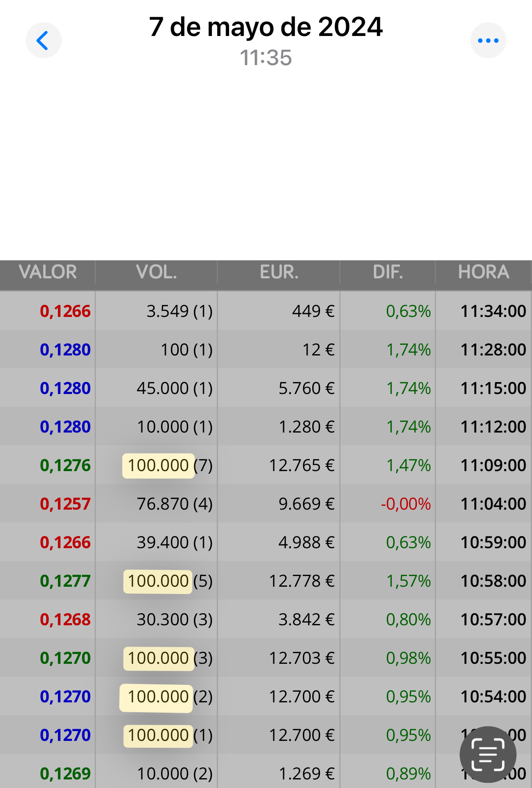This screenshot has height=788, width=532.
Task: Tap the 0,1257 red value cell
Action: [65, 504]
